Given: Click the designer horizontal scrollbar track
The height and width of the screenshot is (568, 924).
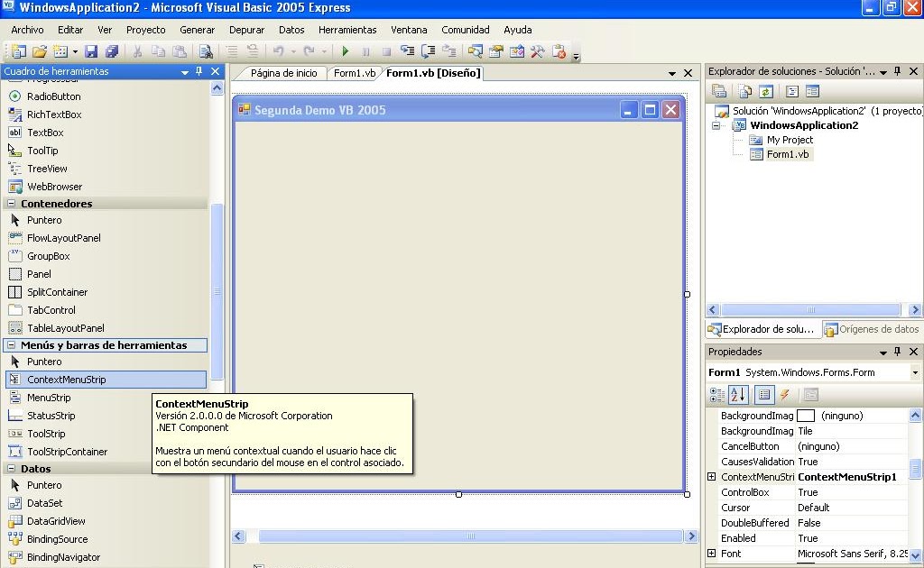Looking at the screenshot, I should pos(469,536).
